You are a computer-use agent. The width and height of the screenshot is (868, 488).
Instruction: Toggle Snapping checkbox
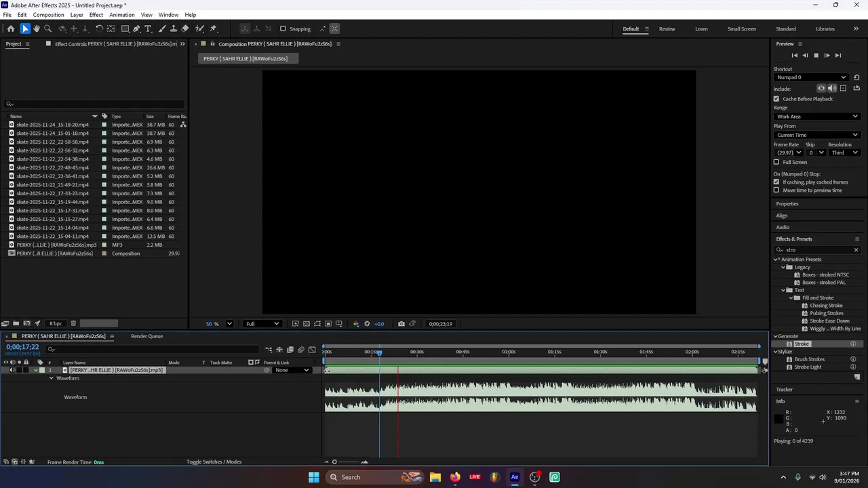pos(283,28)
